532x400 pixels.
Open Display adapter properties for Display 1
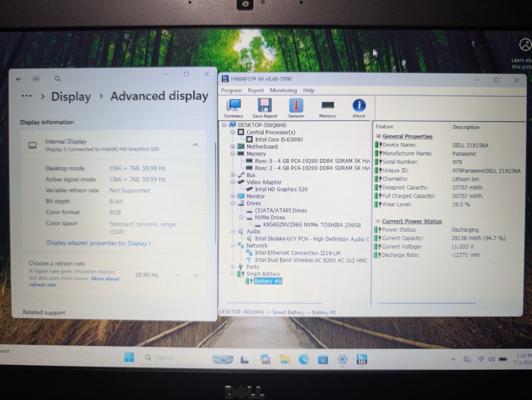99,243
